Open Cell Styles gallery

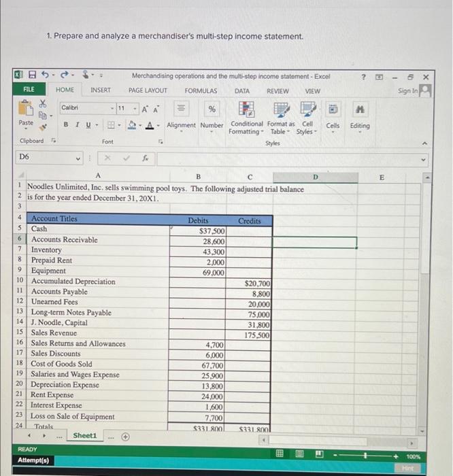(x=307, y=118)
